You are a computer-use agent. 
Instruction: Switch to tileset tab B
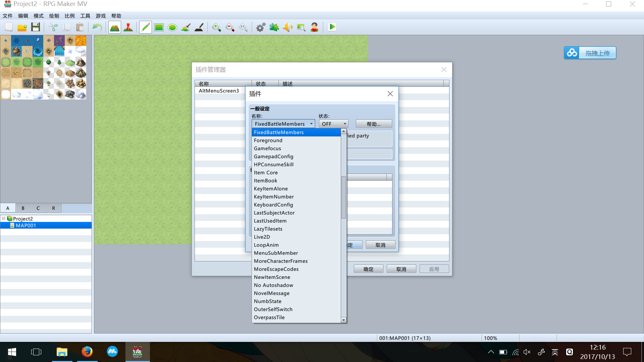point(23,208)
